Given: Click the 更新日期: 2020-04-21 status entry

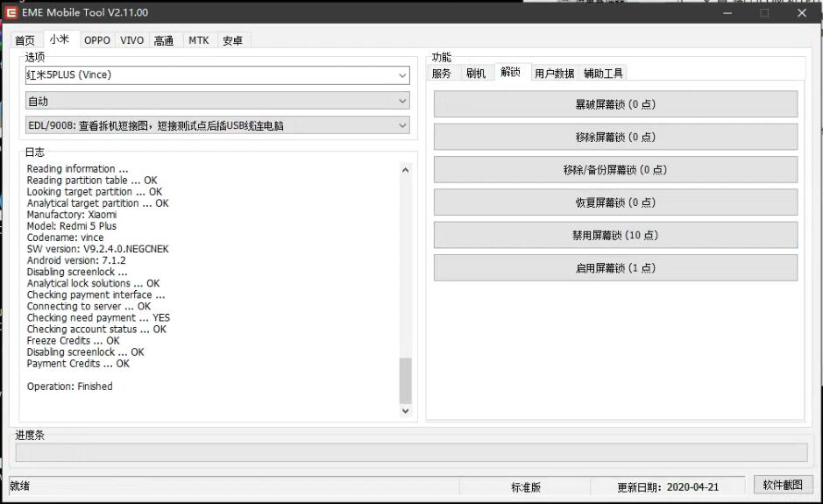Looking at the screenshot, I should tap(668, 487).
